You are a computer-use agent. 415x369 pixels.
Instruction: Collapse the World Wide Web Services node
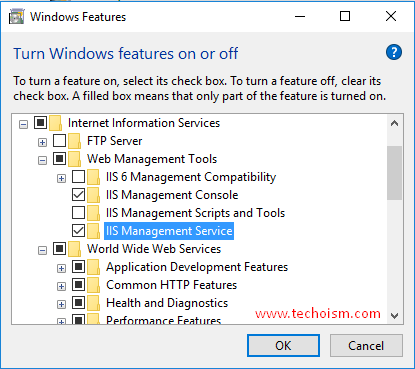(42, 251)
